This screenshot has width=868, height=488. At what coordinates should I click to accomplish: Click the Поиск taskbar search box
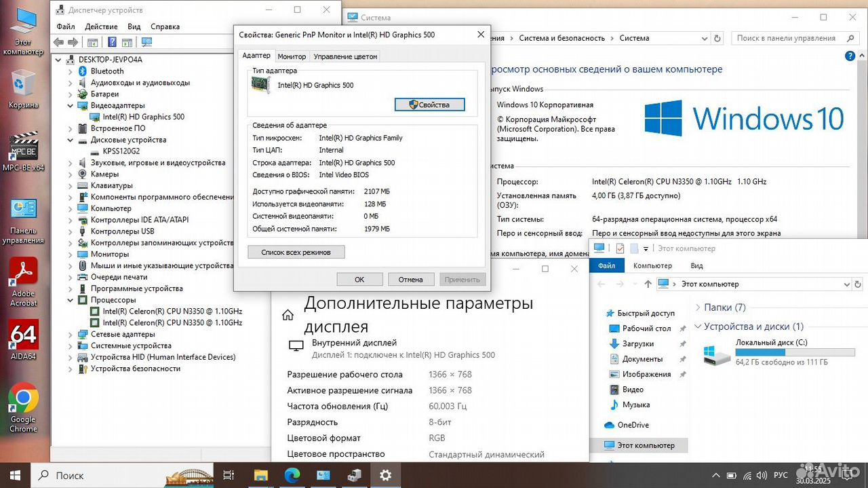coord(122,475)
